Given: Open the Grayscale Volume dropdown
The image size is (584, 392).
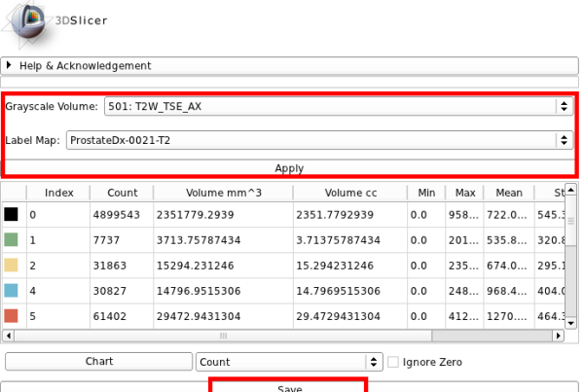Looking at the screenshot, I should [x=339, y=106].
